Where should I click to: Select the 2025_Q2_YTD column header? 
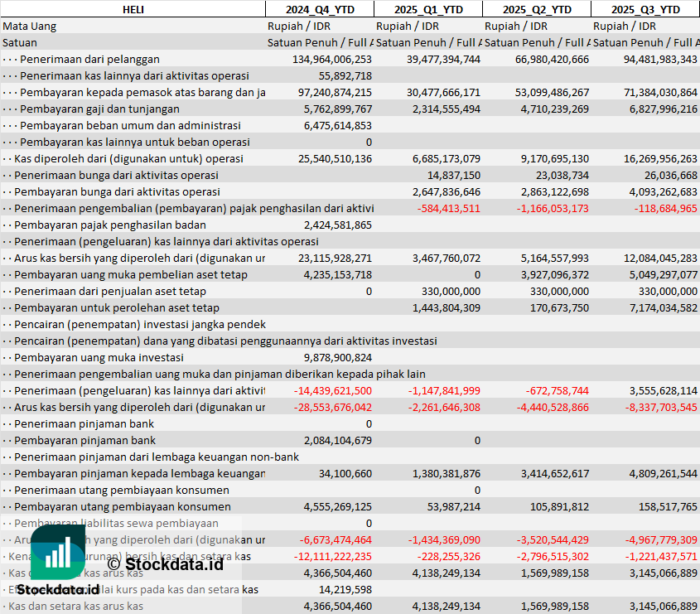537,9
